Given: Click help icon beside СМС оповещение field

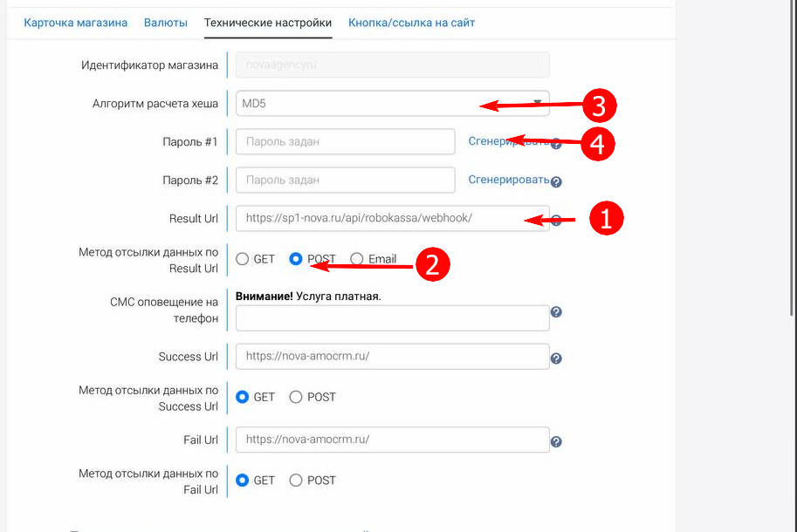Looking at the screenshot, I should tap(556, 312).
